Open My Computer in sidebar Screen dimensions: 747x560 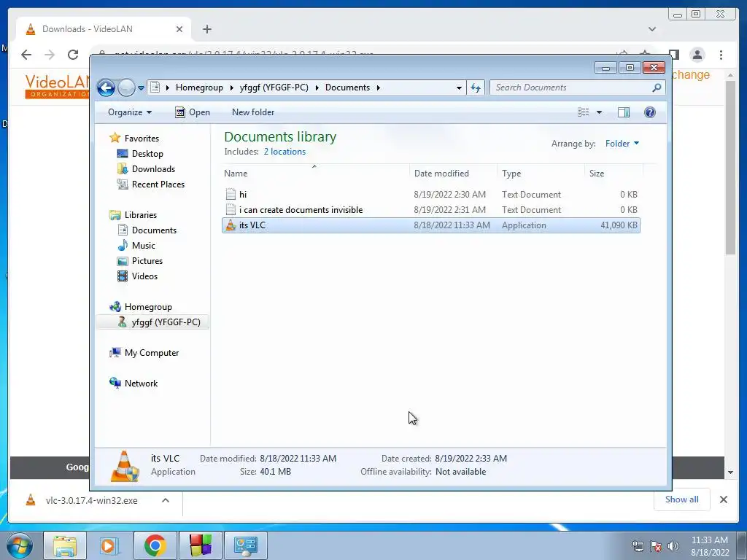(x=152, y=353)
